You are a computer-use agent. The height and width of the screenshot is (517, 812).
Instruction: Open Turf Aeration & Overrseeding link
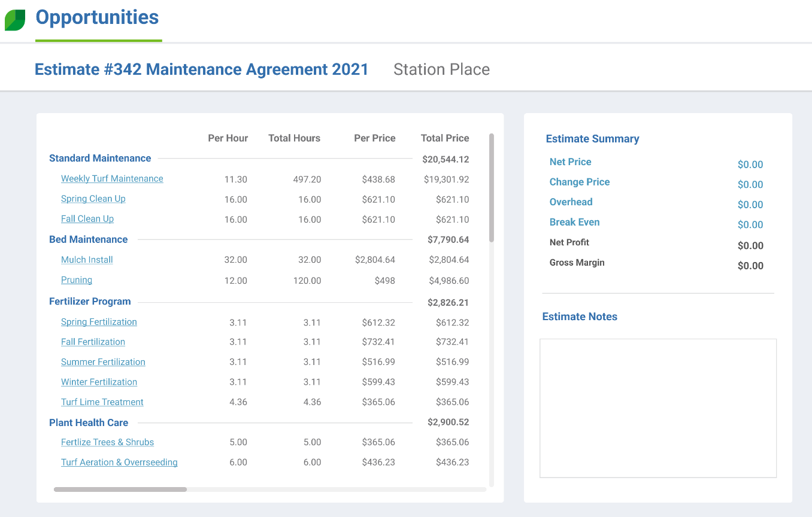click(x=119, y=463)
